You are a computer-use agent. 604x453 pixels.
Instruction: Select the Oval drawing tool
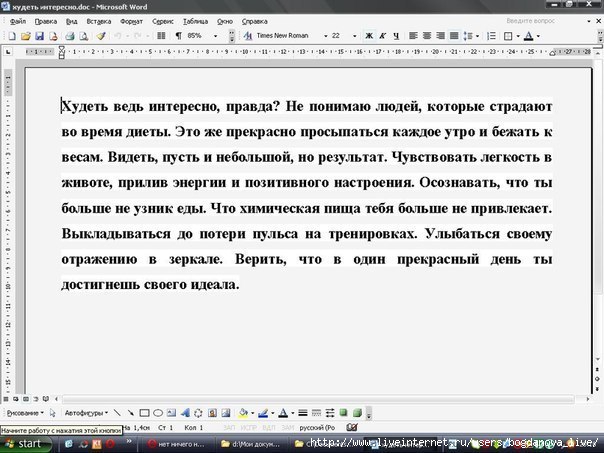click(x=158, y=413)
